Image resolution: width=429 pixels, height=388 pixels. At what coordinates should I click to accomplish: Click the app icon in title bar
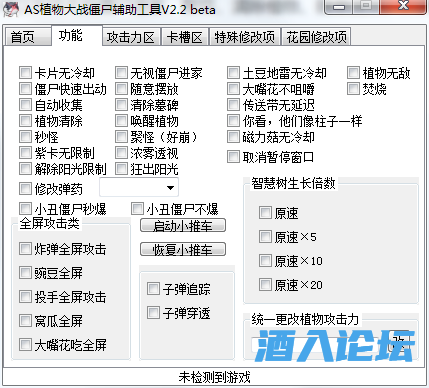(11, 9)
